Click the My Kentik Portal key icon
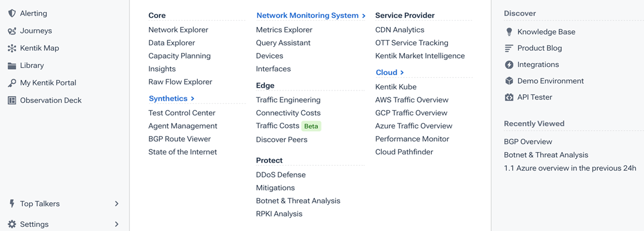 [x=12, y=83]
